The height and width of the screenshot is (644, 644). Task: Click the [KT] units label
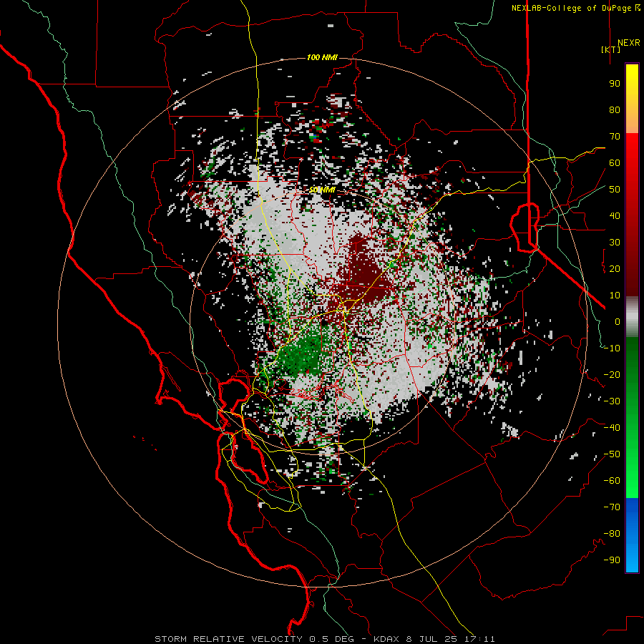tap(611, 49)
